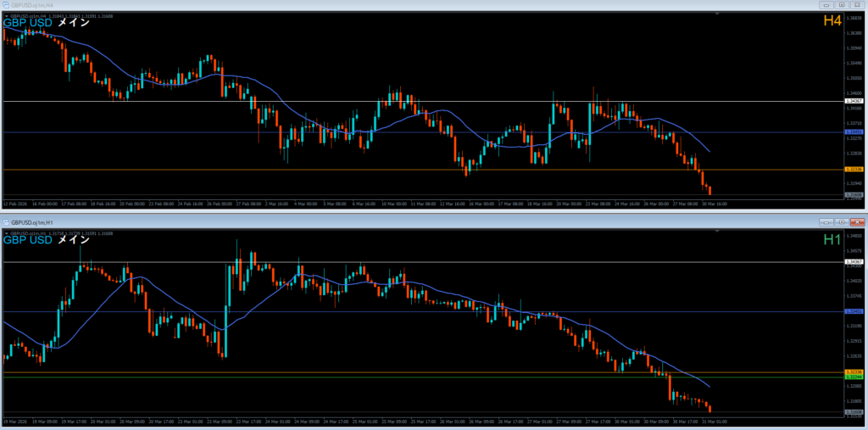
Task: Expand the small arrow before GBPUSD in H1 chart
Action: [x=6, y=232]
